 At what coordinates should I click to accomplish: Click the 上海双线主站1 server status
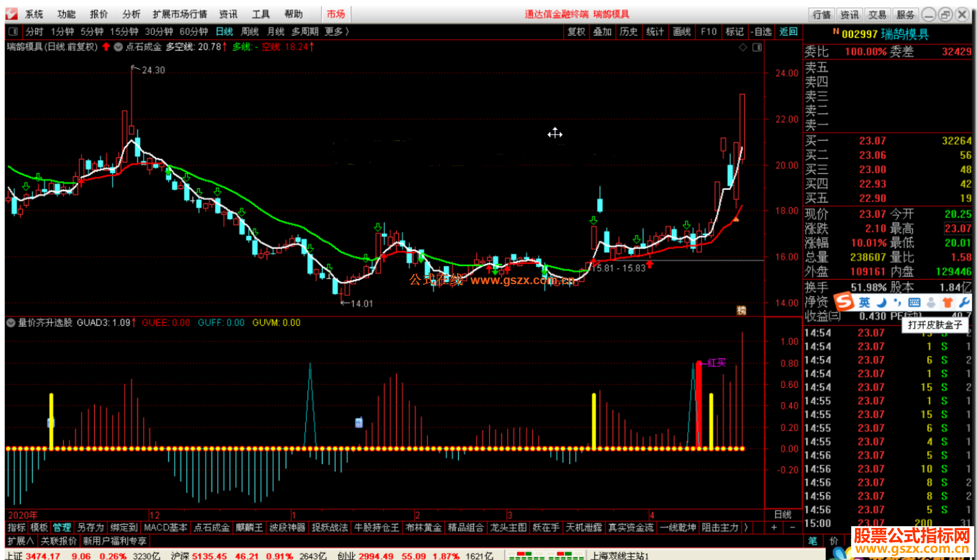[620, 556]
